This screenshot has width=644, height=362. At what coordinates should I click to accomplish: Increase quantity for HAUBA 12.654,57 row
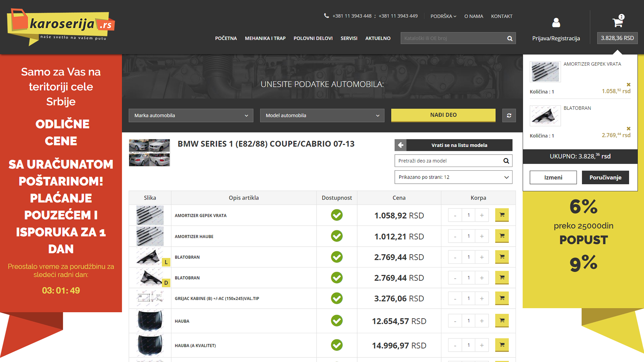[x=482, y=321]
